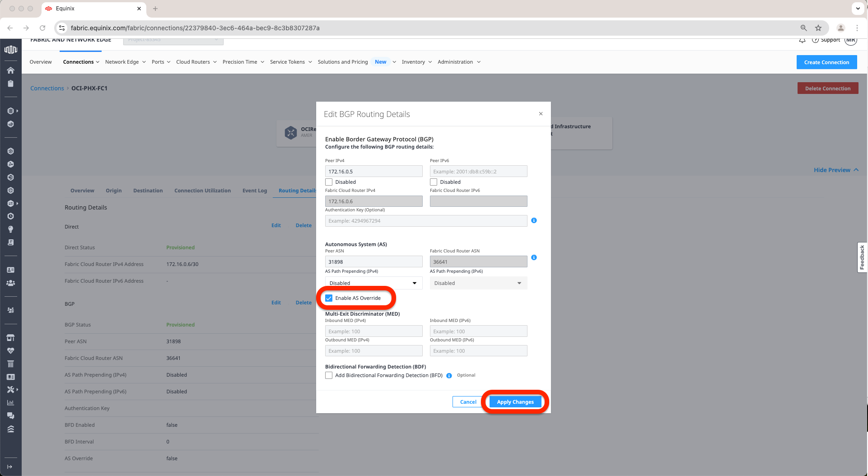
Task: Switch to the Connection Utilization tab
Action: point(202,191)
